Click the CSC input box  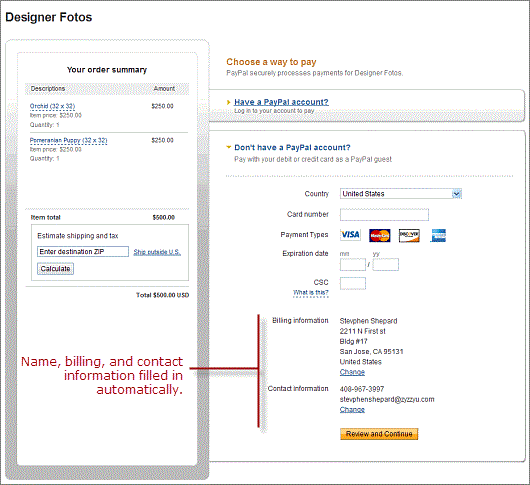coord(353,283)
